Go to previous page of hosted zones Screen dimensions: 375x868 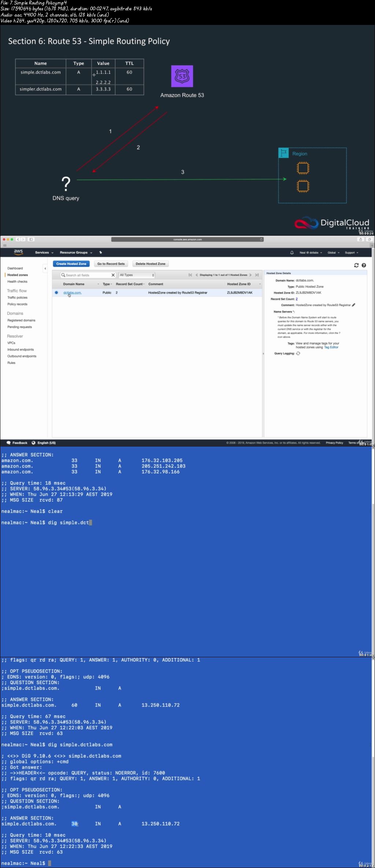[x=197, y=275]
